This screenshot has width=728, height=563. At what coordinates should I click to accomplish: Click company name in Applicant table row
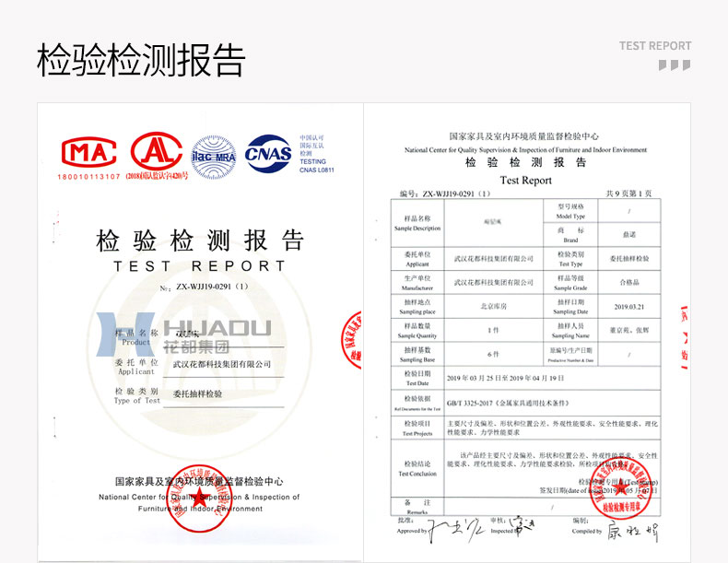(494, 259)
